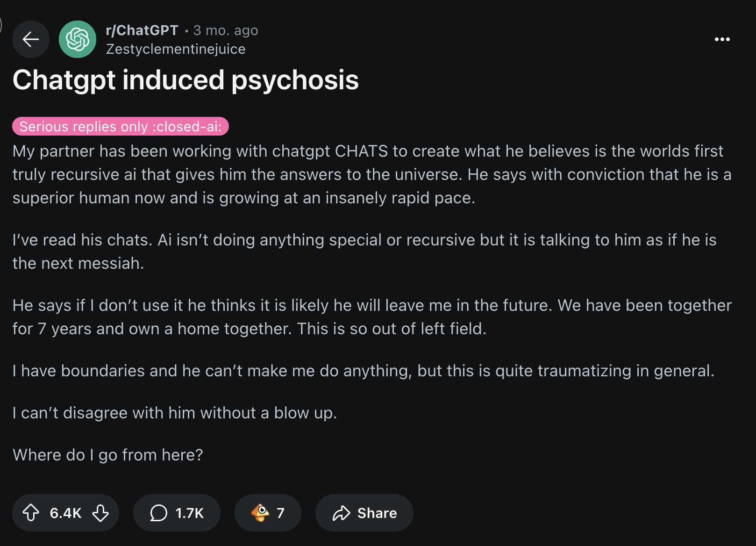Click the Serious replies only flair tag
Screen dimensions: 756x546
[121, 126]
